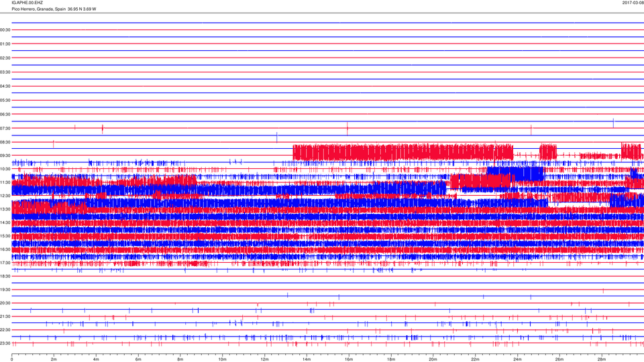The width and height of the screenshot is (644, 362).
Task: Click the 2017-03-08 date in header
Action: (633, 3)
